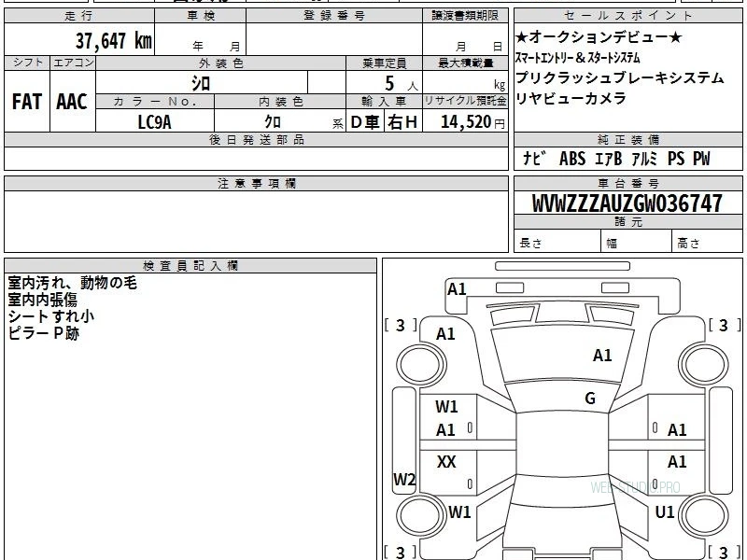The image size is (747, 560).
Task: Click the リヤビューカメラ line
Action: click(571, 98)
